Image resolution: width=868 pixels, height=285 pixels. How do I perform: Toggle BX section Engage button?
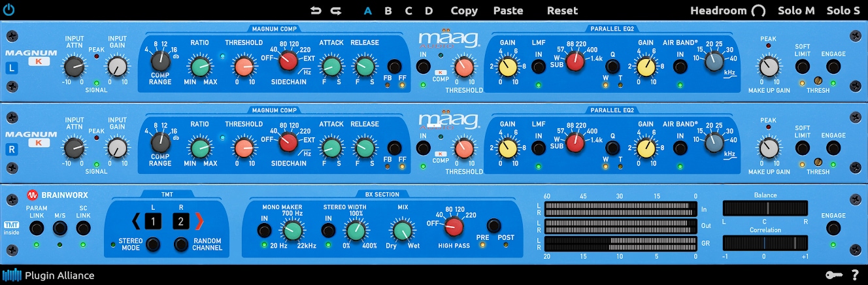(833, 228)
